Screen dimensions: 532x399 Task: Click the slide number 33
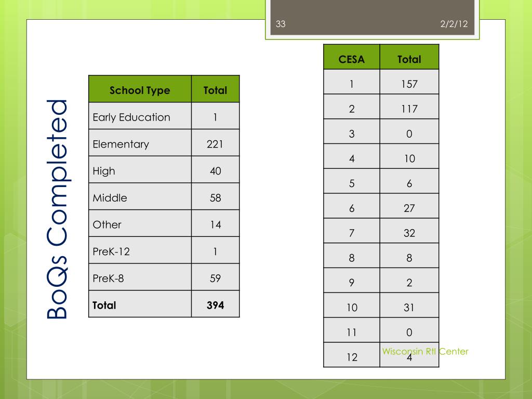(281, 24)
